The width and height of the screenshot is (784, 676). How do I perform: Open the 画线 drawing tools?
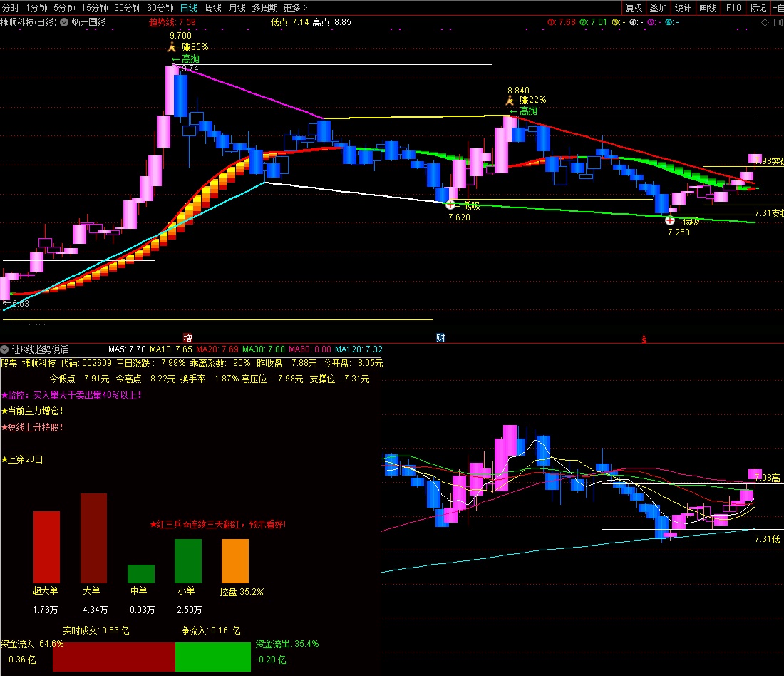708,8
